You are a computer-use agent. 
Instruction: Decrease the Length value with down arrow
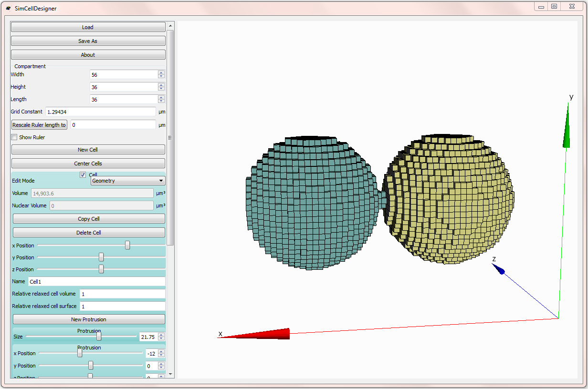[x=161, y=102]
